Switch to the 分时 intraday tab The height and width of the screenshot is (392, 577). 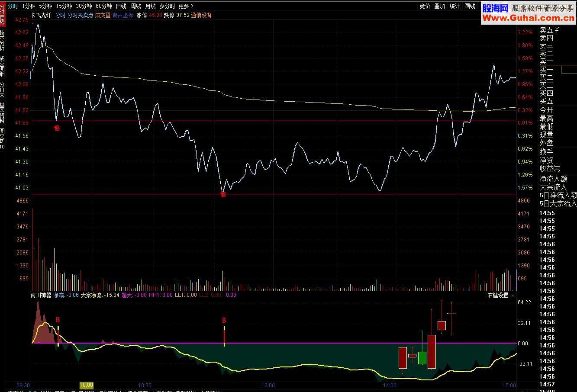(13, 6)
